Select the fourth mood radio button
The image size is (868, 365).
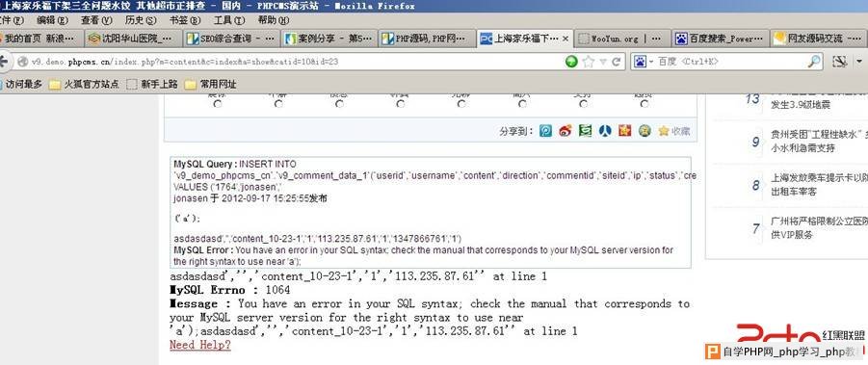[x=401, y=104]
